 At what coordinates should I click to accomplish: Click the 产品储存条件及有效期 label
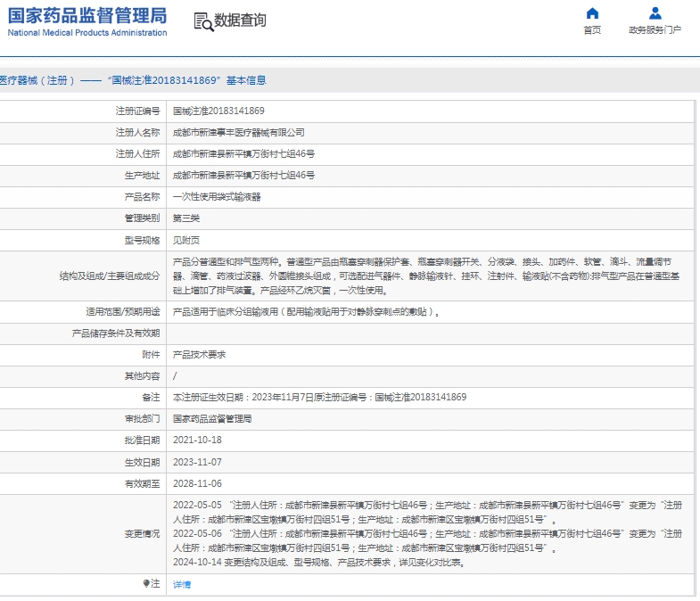click(x=116, y=333)
